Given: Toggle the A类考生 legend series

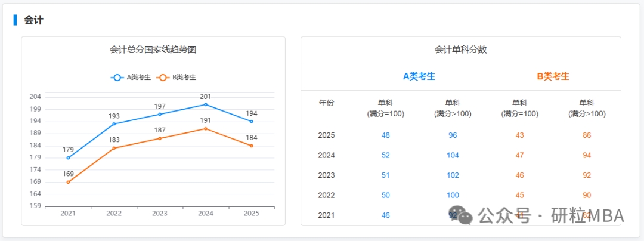Looking at the screenshot, I should pyautogui.click(x=131, y=77).
